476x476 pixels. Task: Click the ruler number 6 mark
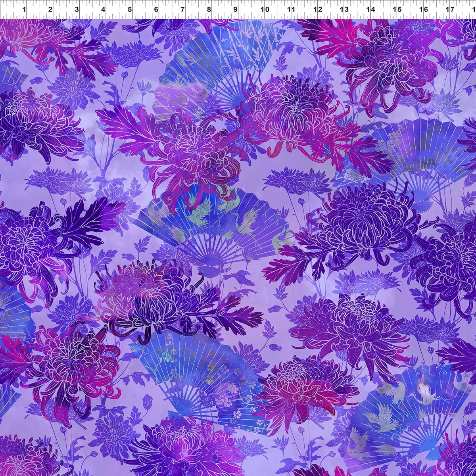156,9
